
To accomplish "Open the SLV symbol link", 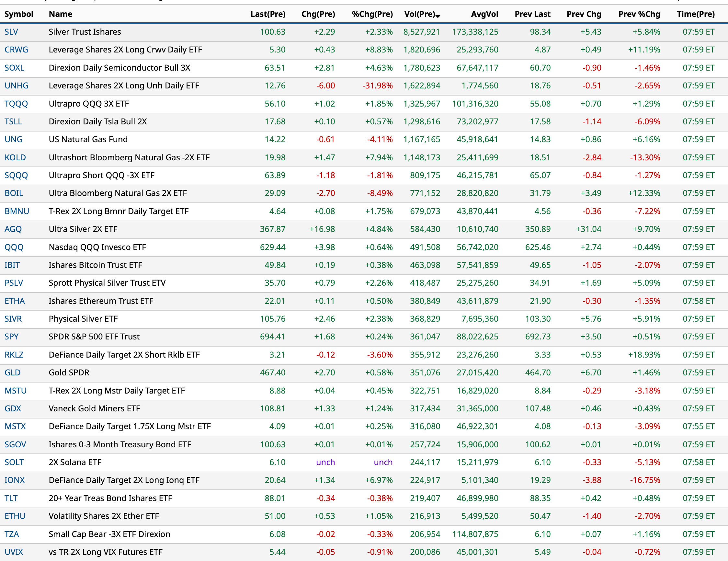I will coord(11,32).
